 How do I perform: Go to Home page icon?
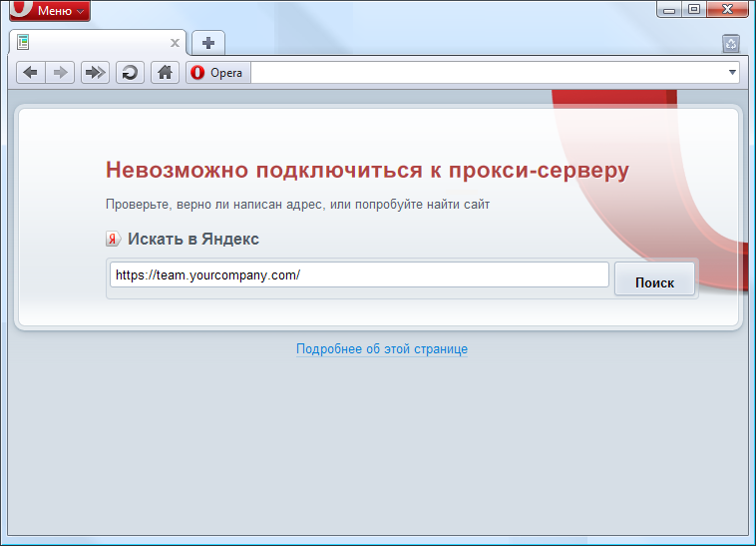(165, 73)
